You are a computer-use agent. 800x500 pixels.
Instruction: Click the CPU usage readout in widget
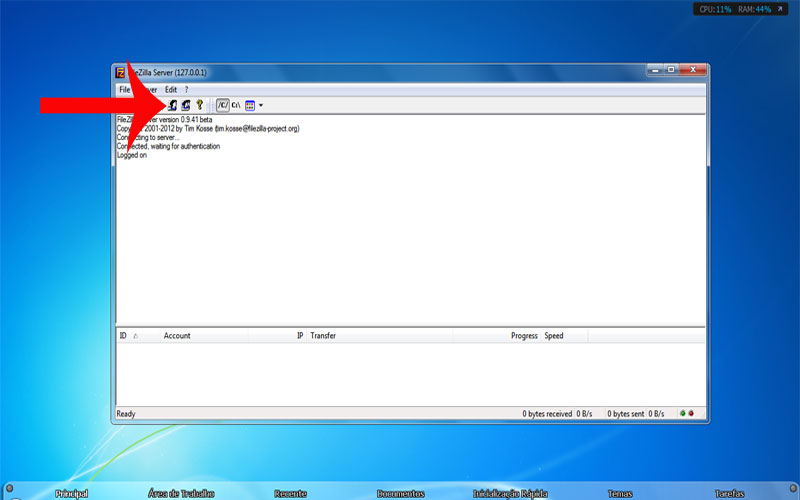click(715, 9)
